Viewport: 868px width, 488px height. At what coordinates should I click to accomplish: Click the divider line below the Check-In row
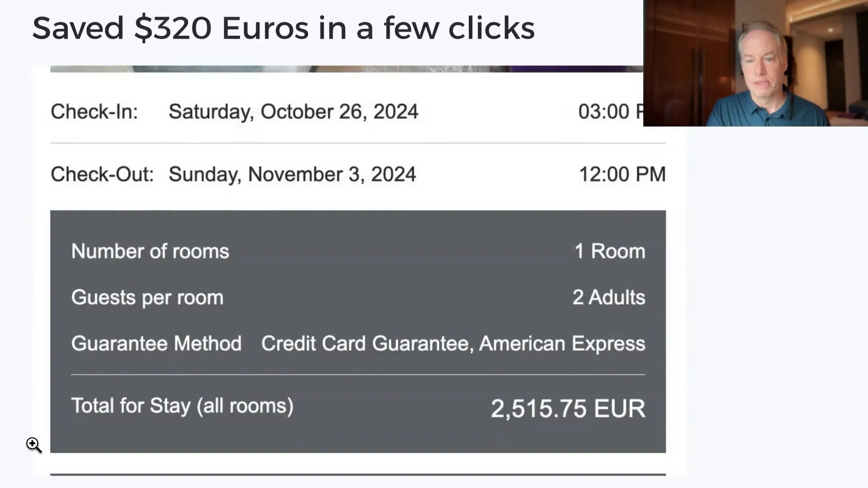[357, 143]
